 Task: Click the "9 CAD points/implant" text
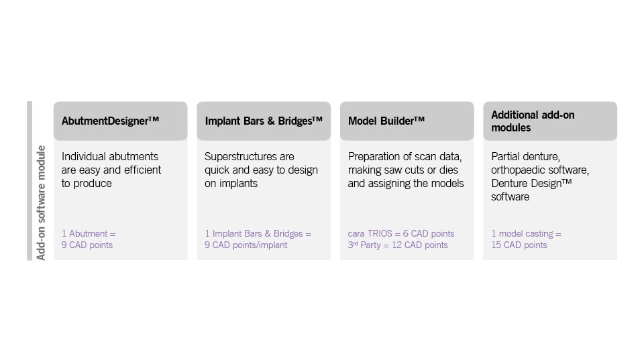pyautogui.click(x=246, y=245)
